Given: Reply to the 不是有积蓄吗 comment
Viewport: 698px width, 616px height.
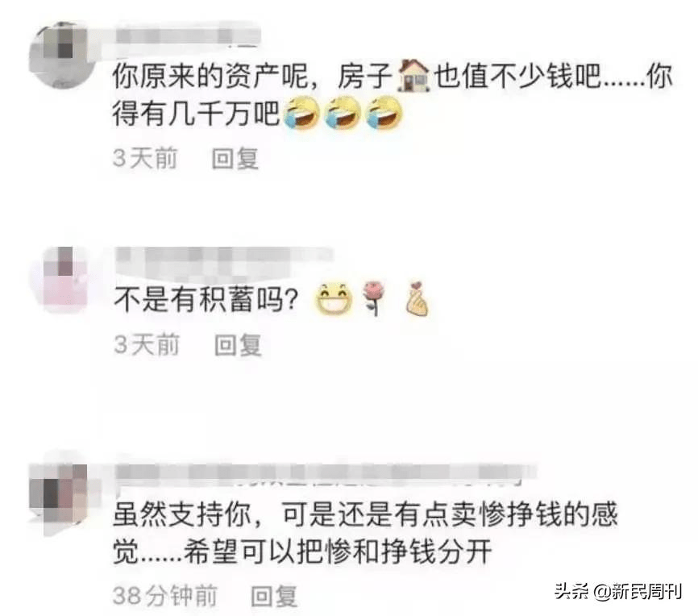Looking at the screenshot, I should pyautogui.click(x=238, y=345).
